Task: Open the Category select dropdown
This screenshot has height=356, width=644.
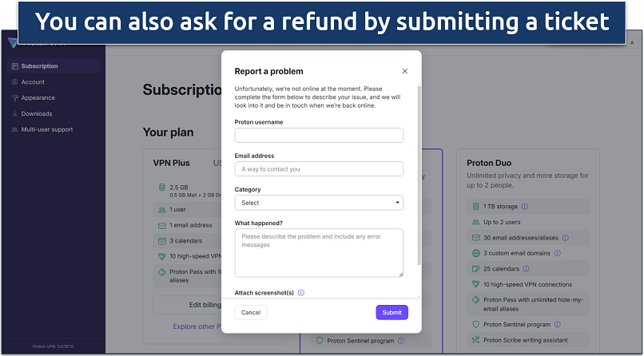Action: pyautogui.click(x=319, y=203)
